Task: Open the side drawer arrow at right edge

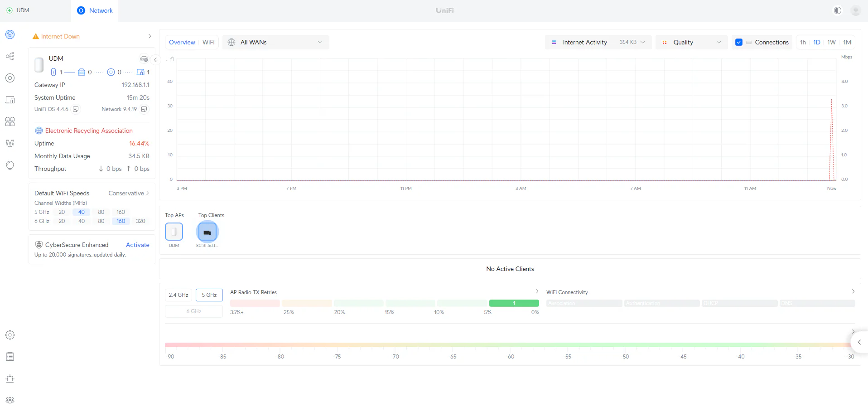Action: [x=859, y=342]
